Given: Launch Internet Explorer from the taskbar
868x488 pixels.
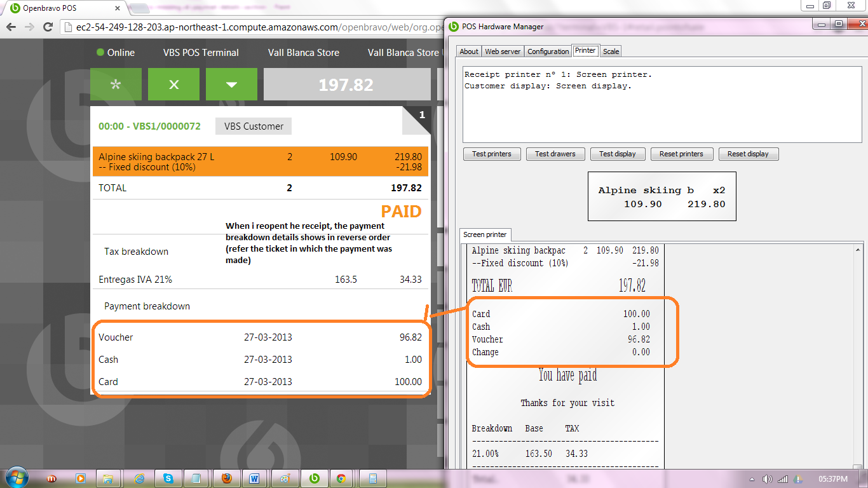Looking at the screenshot, I should (140, 478).
